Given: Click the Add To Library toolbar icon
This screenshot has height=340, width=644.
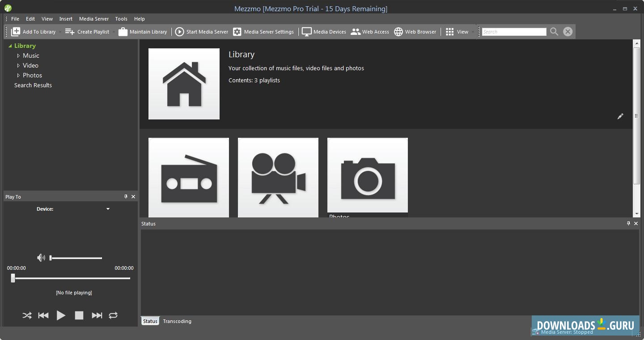Looking at the screenshot, I should click(x=16, y=32).
